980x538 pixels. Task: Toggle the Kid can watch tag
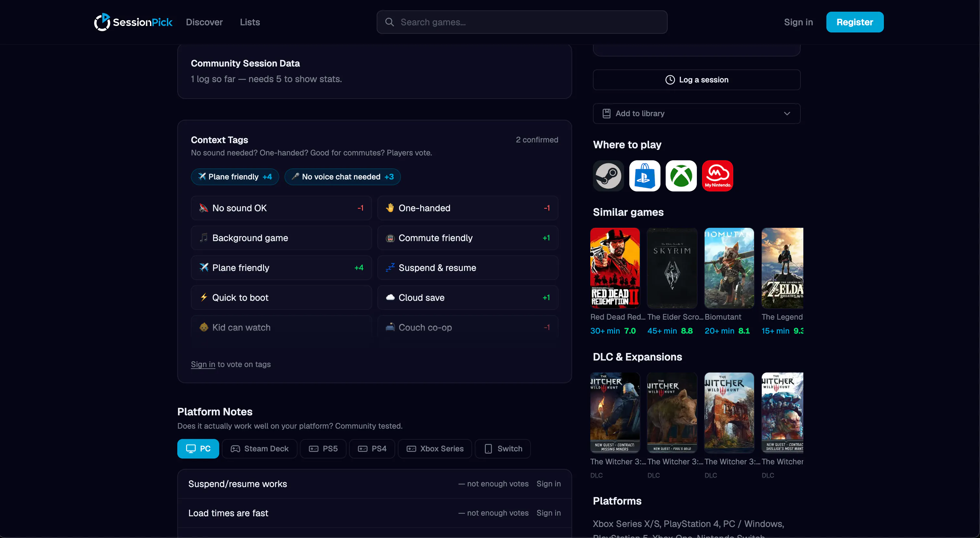[x=281, y=327]
